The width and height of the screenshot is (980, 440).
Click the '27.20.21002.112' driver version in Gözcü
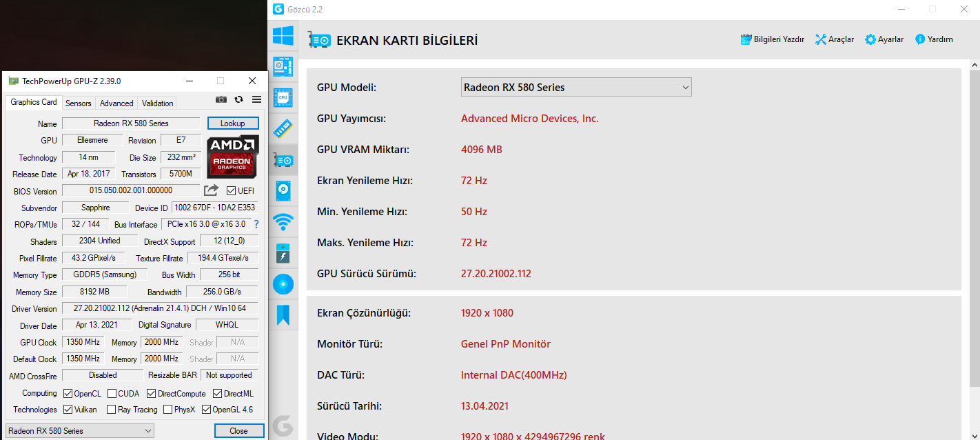(496, 274)
